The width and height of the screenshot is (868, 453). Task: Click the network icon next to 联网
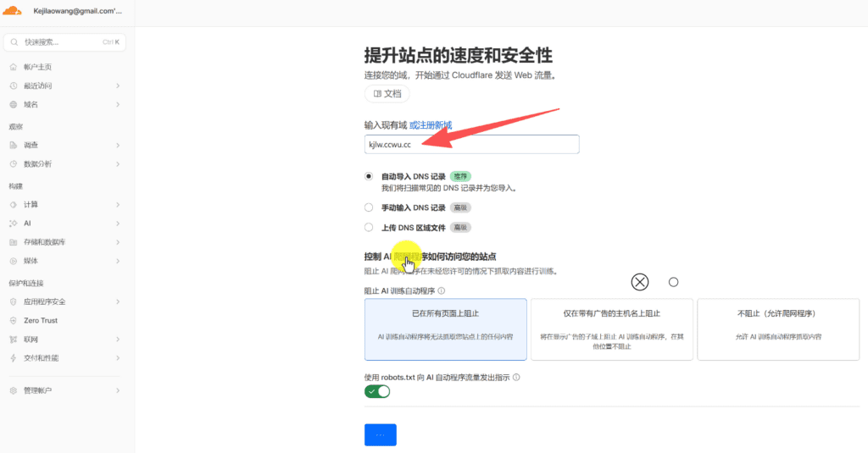[14, 340]
